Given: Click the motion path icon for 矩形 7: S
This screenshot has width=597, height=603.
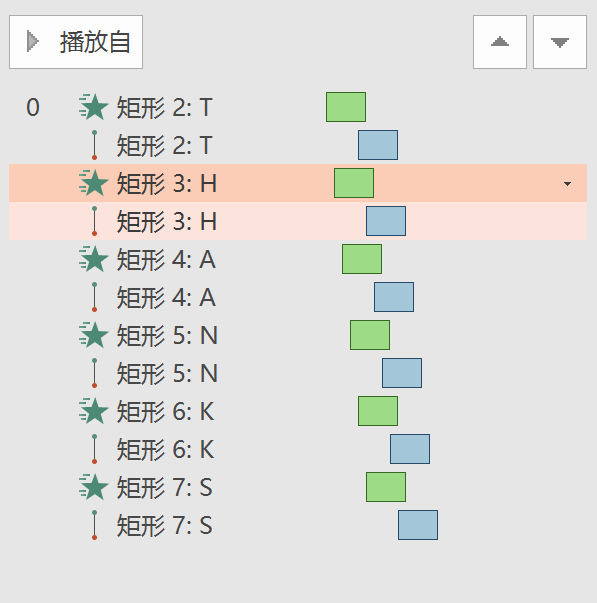Looking at the screenshot, I should tap(95, 525).
